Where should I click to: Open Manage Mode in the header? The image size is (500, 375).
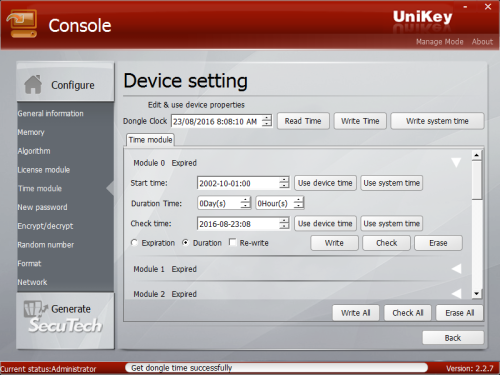click(439, 42)
